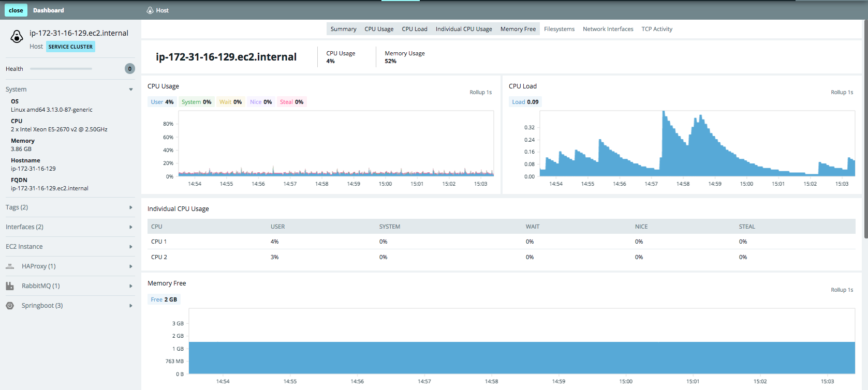Go to the Memory Free tab
Viewport: 868px width, 390px height.
[518, 29]
